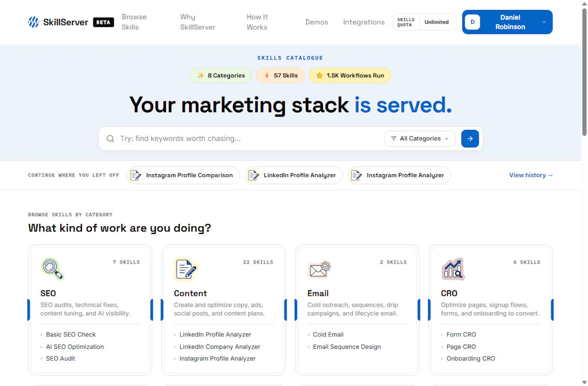Open Cold Email skill
588x386 pixels.
point(328,334)
